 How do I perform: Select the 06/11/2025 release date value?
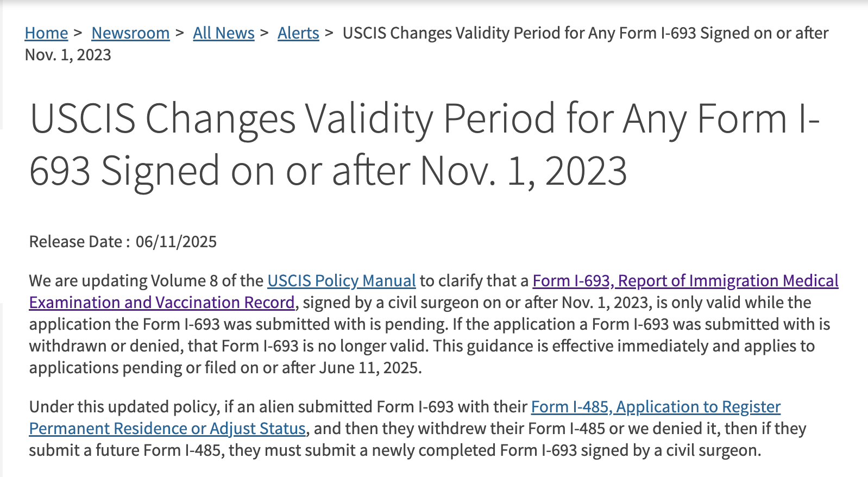click(x=176, y=242)
